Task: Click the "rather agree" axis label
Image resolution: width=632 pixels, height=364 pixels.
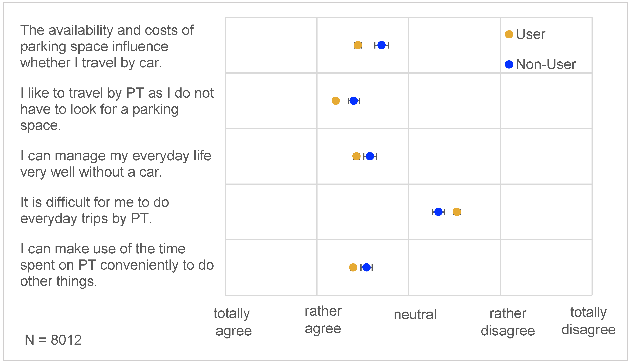Action: pos(323,320)
